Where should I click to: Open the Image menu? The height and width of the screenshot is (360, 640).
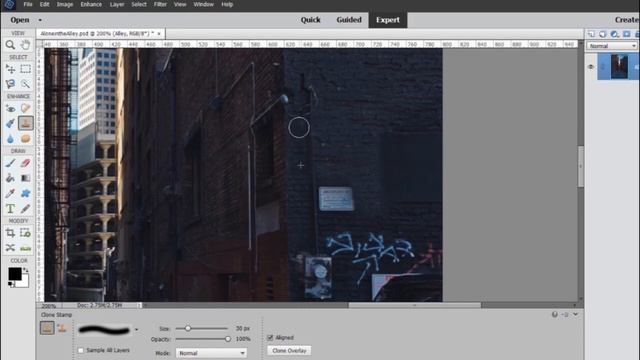point(64,4)
